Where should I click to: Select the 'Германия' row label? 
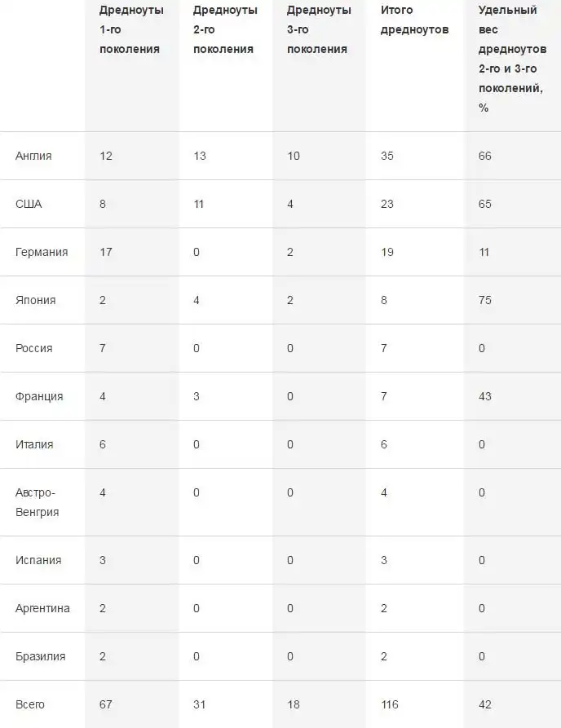(x=42, y=252)
